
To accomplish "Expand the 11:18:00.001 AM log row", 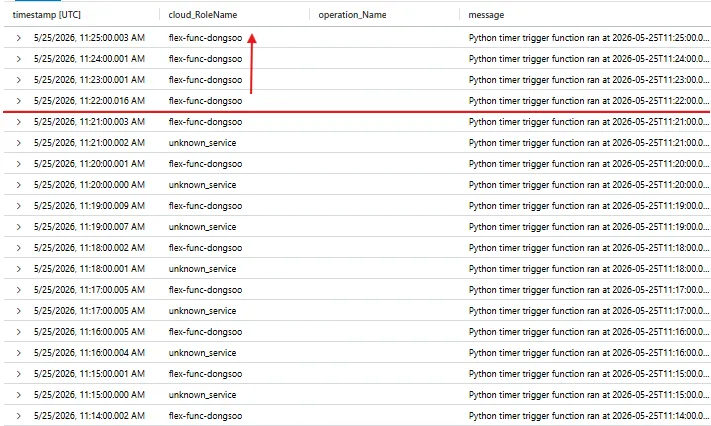I will click(x=19, y=269).
